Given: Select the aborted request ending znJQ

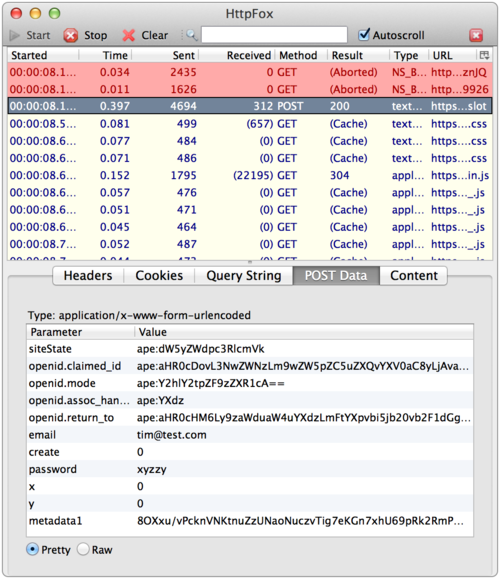Looking at the screenshot, I should (x=250, y=72).
